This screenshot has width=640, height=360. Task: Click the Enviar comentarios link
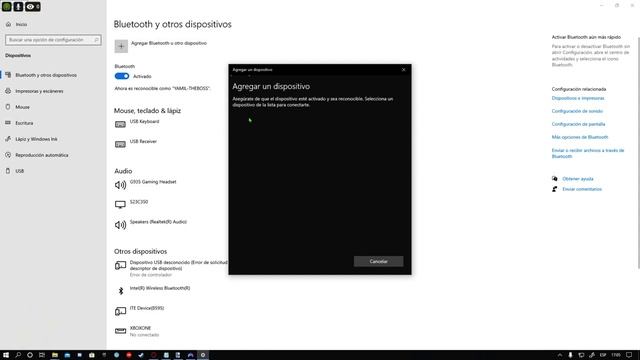(582, 189)
